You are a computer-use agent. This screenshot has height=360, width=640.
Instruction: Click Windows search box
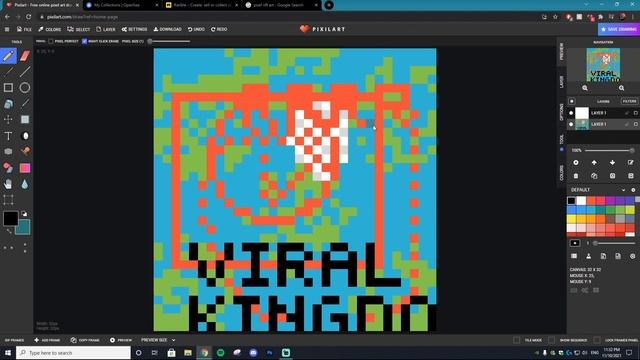[73, 353]
